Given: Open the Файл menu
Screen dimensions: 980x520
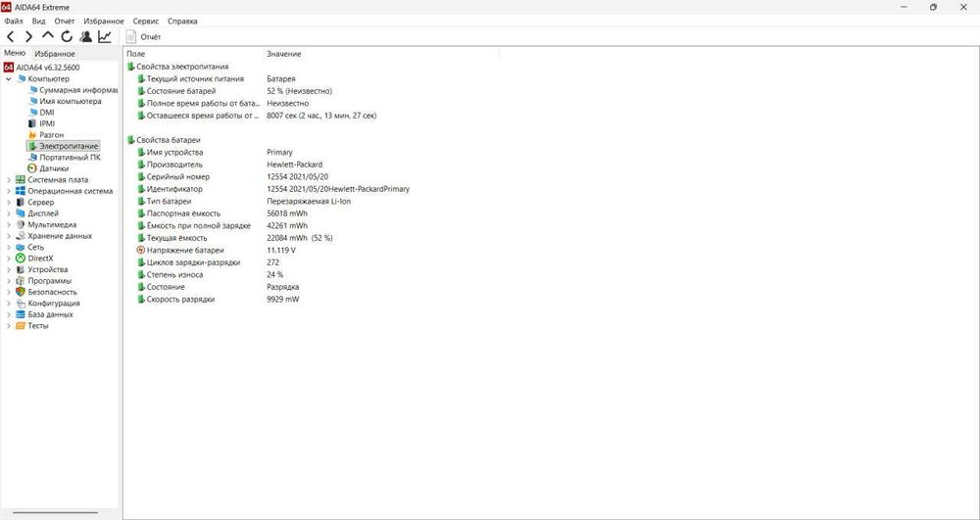Looking at the screenshot, I should pos(14,22).
